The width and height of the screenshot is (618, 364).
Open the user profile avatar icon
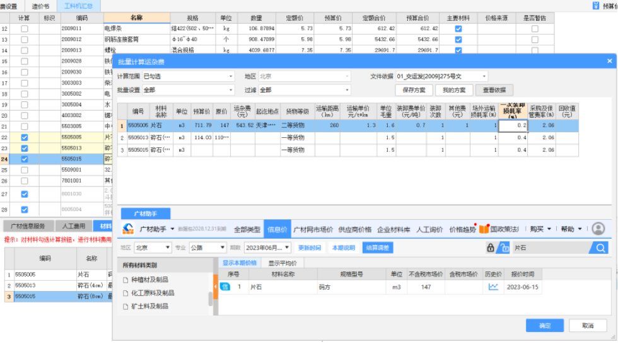(598, 229)
